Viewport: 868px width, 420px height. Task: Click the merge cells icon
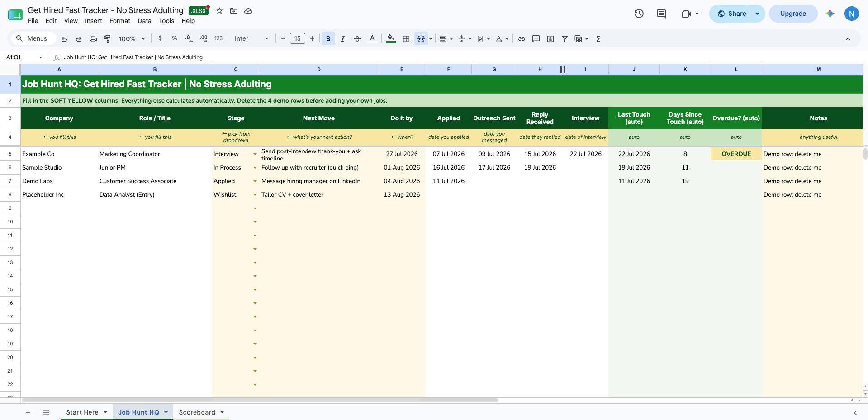421,39
